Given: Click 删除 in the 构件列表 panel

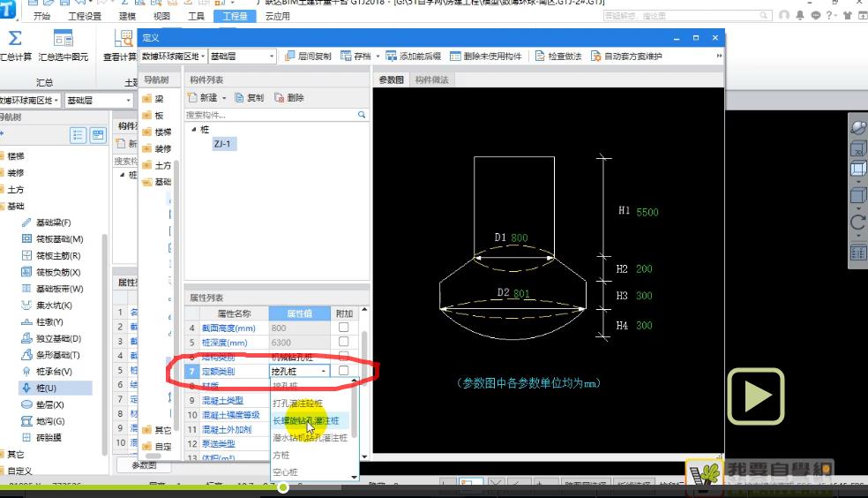Looking at the screenshot, I should [x=289, y=97].
